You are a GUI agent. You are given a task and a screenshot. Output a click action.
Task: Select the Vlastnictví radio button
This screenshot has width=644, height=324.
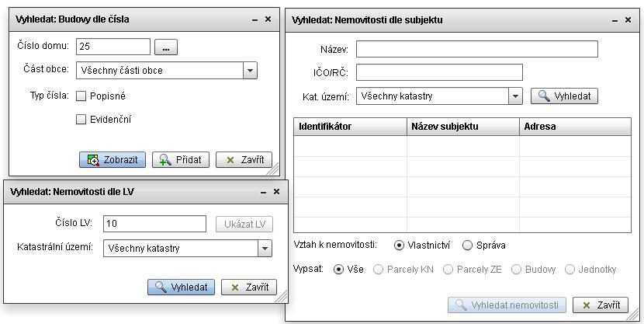(399, 246)
